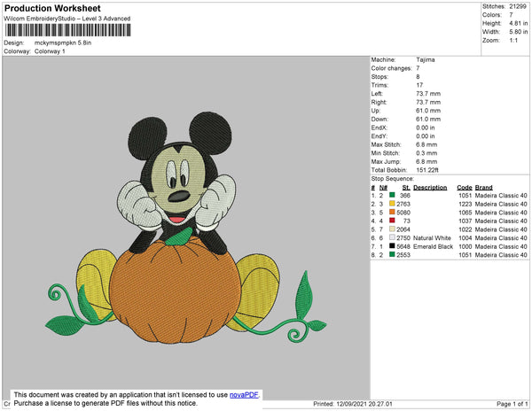
Task: Click the green swatch with 366 stitches
Action: (392, 195)
